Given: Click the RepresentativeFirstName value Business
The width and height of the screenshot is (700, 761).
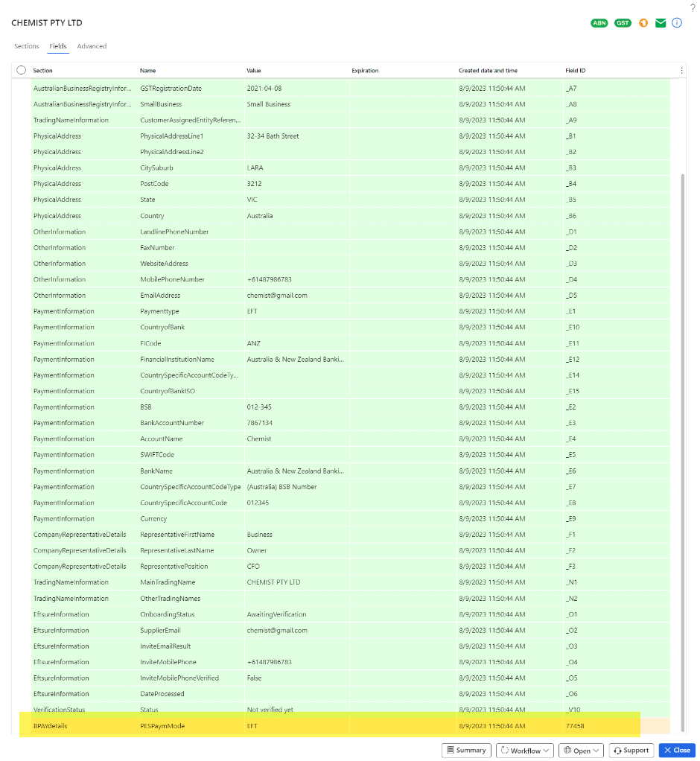Looking at the screenshot, I should [260, 535].
